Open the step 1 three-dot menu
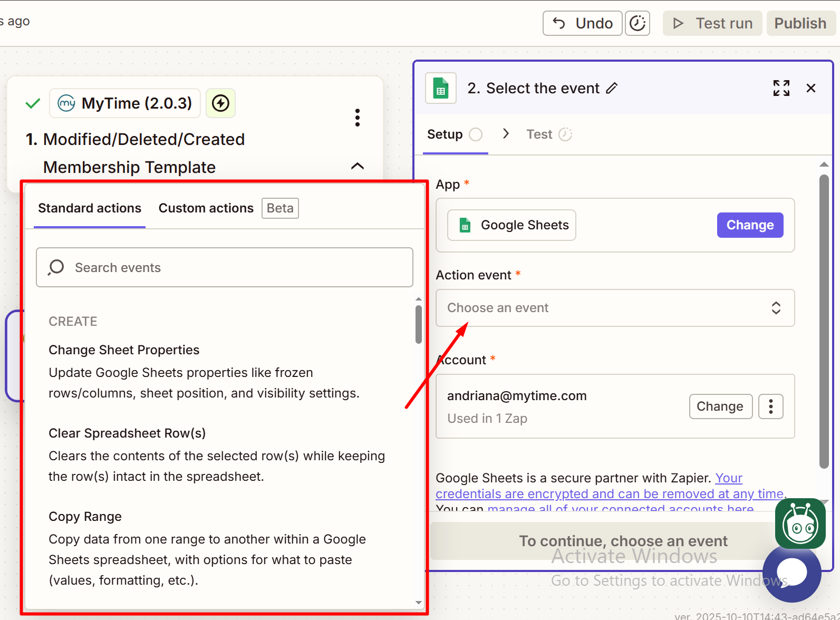 [x=358, y=118]
